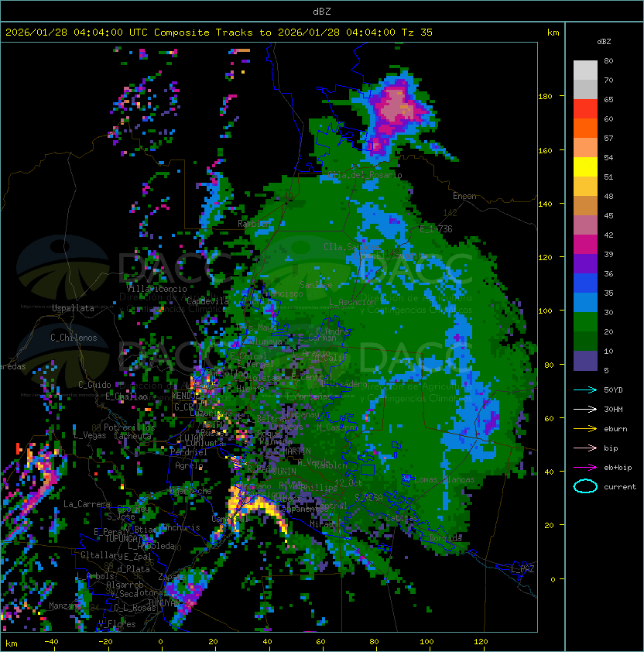This screenshot has width=644, height=652.
Task: Click the 'La_Carrera' map label
Action: 87,504
